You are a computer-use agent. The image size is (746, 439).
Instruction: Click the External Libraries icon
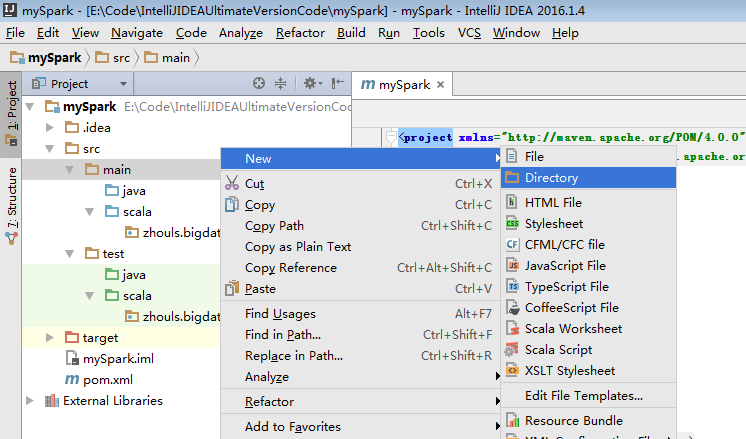click(51, 400)
